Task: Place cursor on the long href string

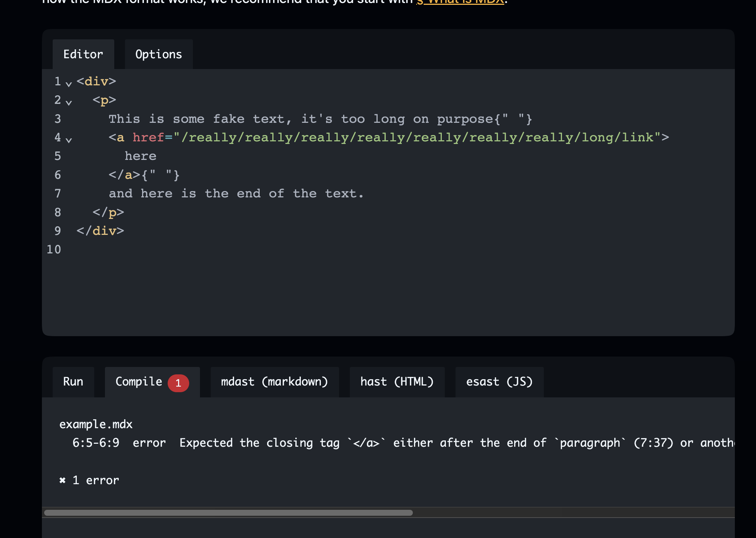Action: coord(408,137)
